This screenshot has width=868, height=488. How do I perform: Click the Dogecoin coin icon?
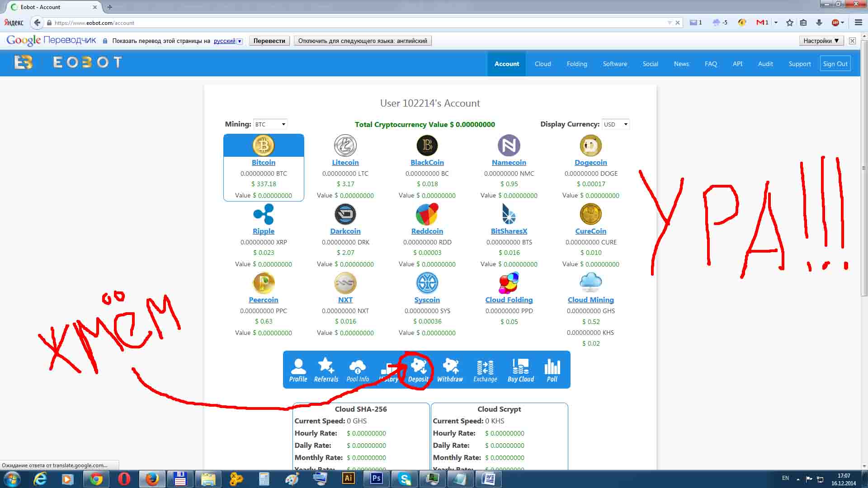click(590, 145)
